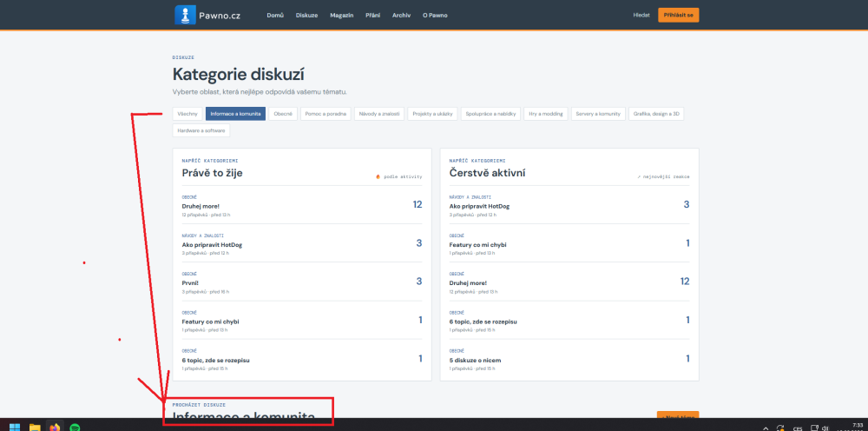Click the Pawno.cz chess pawn logo
Viewport: 868px width, 431px height.
tap(186, 15)
